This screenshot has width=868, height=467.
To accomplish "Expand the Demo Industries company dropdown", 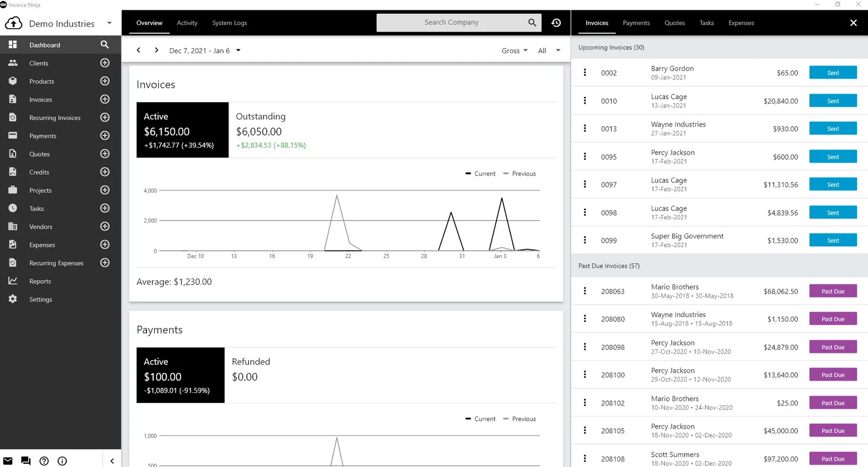I will [110, 23].
